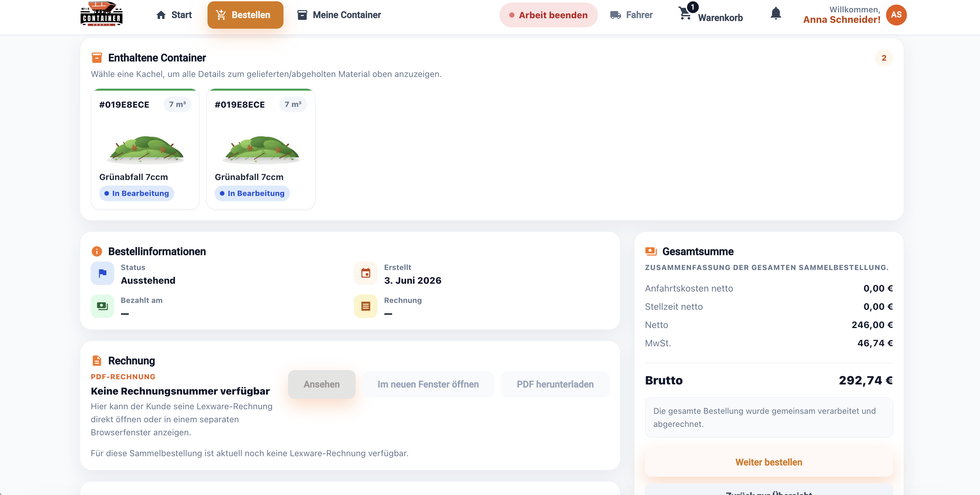Click the Enthaltene Container box icon

[x=97, y=58]
